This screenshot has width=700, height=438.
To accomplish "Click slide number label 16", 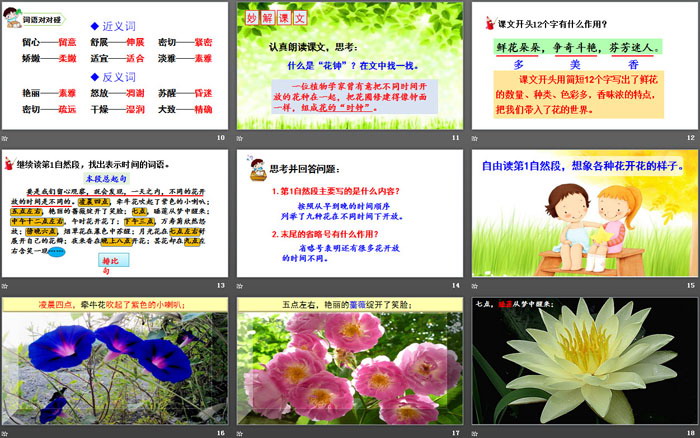I will click(x=221, y=433).
